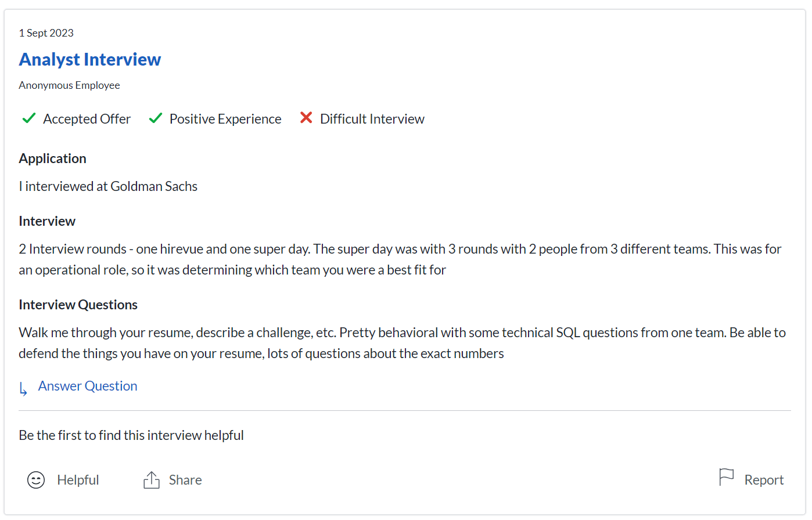Click the share upload arrow icon
The image size is (812, 520).
tap(152, 480)
